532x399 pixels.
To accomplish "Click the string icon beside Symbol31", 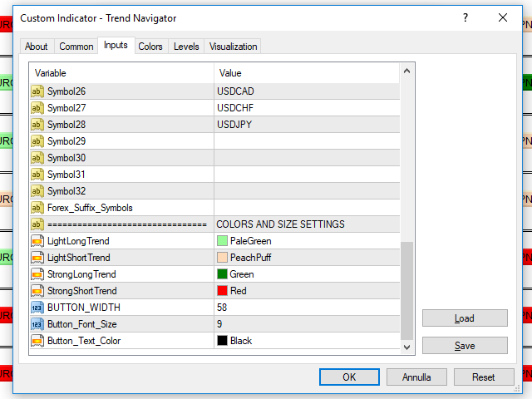I will pos(37,175).
